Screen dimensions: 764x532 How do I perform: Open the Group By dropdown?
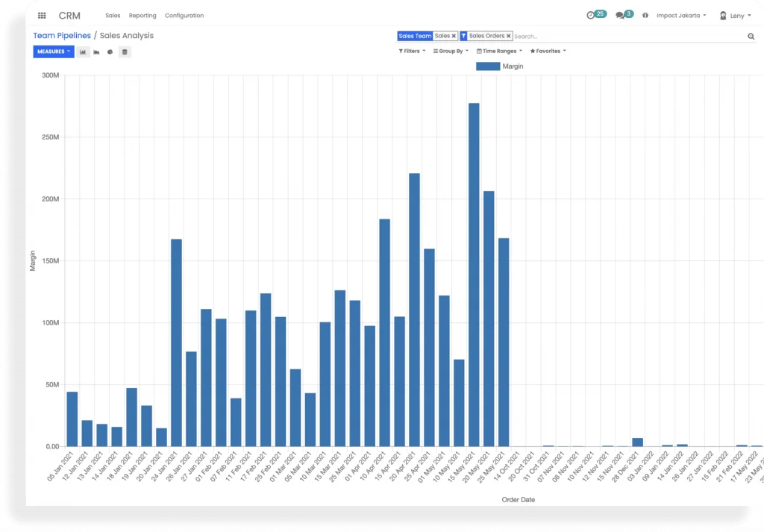(x=451, y=51)
